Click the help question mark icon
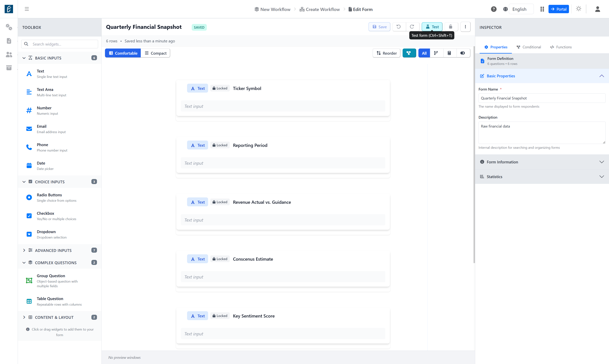The image size is (609, 364). 494,9
